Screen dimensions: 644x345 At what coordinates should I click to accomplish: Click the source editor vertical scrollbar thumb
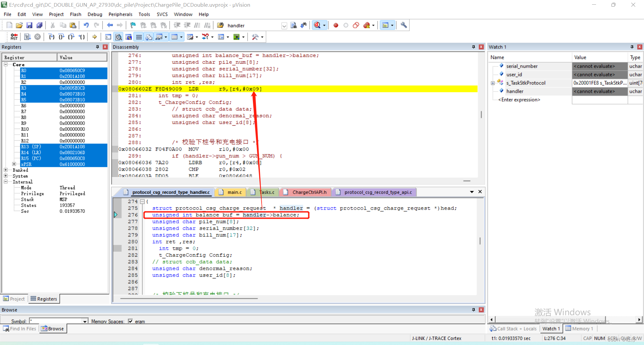coord(480,241)
